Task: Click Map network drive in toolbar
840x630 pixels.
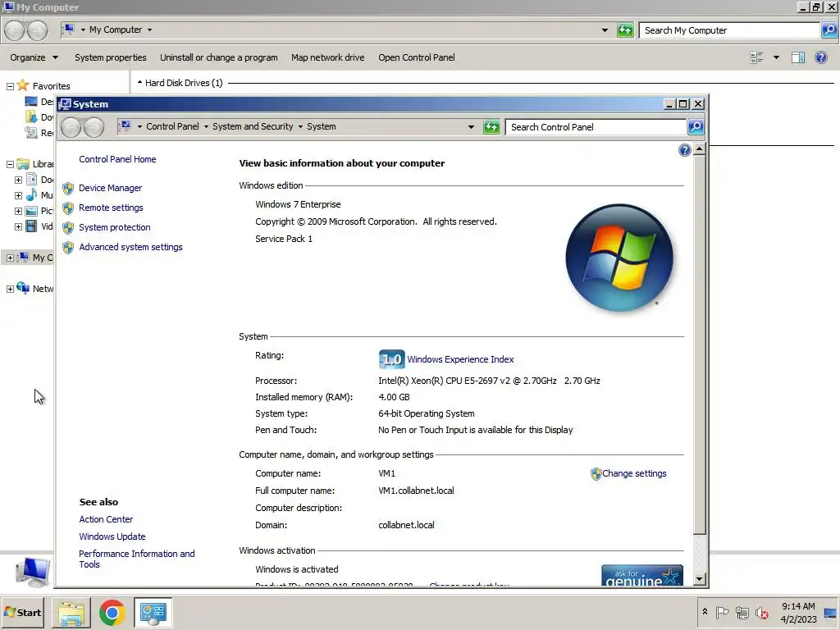Action: pos(328,57)
